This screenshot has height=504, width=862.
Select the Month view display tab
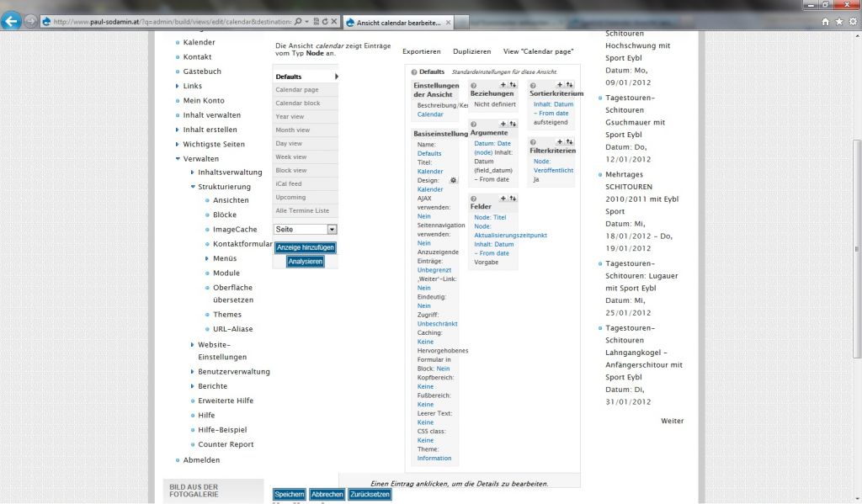click(x=292, y=130)
